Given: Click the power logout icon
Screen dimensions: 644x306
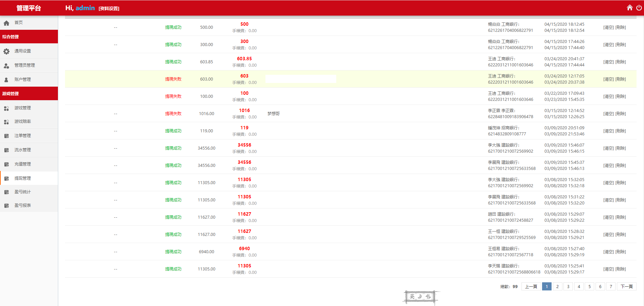Looking at the screenshot, I should click(x=639, y=7).
